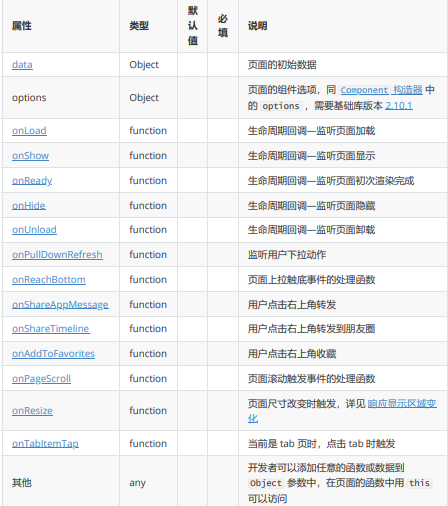Screen dimensions: 448x506
Task: Click the inline code 'options' in description
Action: (281, 106)
